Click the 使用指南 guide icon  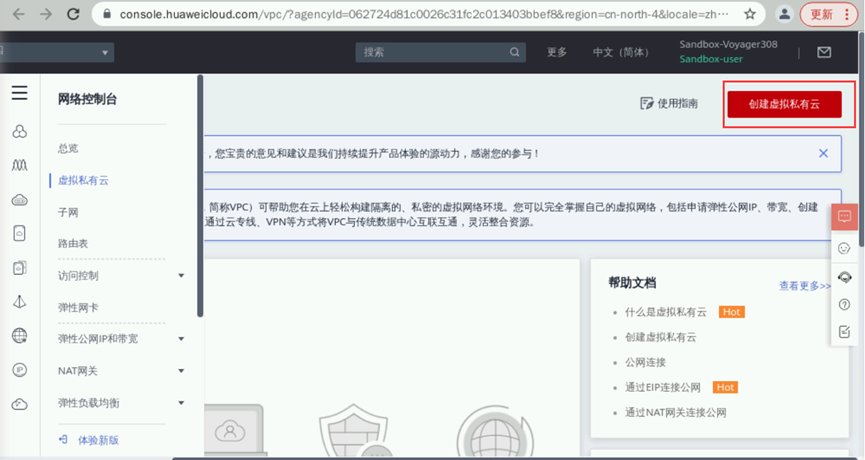[x=647, y=103]
